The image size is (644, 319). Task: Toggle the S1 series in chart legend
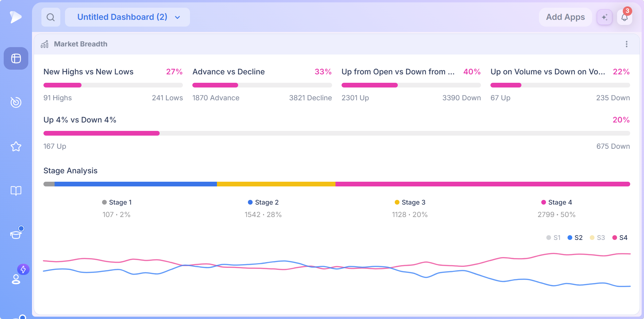(x=553, y=238)
